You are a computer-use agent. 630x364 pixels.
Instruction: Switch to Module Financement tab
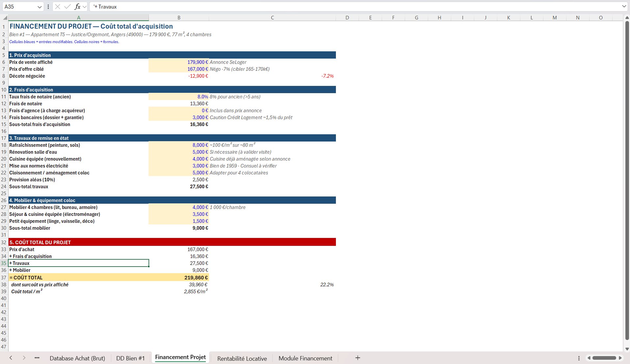point(305,358)
